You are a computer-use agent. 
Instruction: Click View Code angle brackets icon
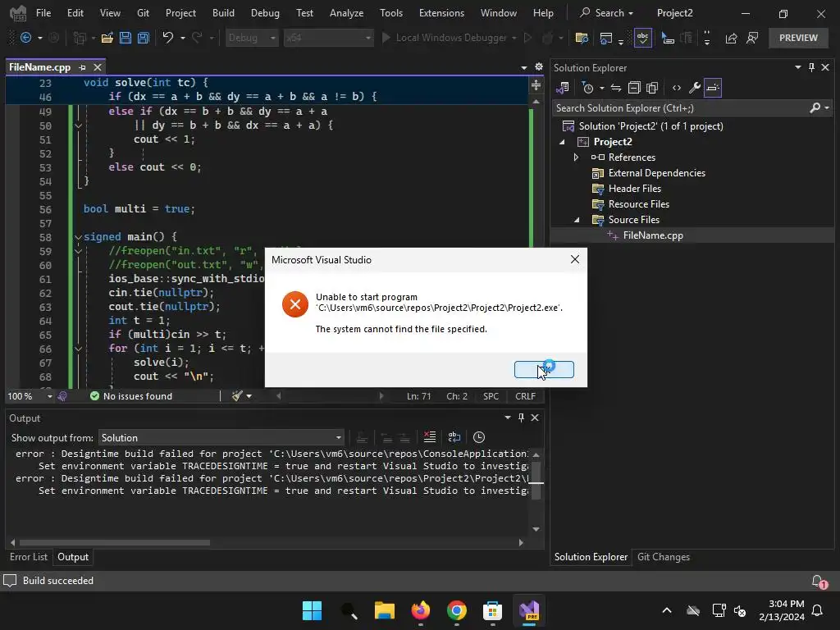tap(677, 88)
